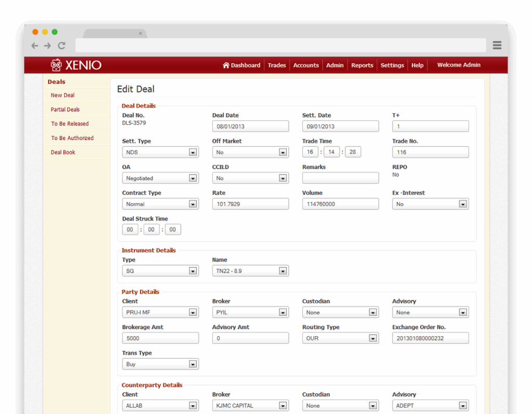
Task: Open Party Details Broker dropdown
Action: pos(250,312)
